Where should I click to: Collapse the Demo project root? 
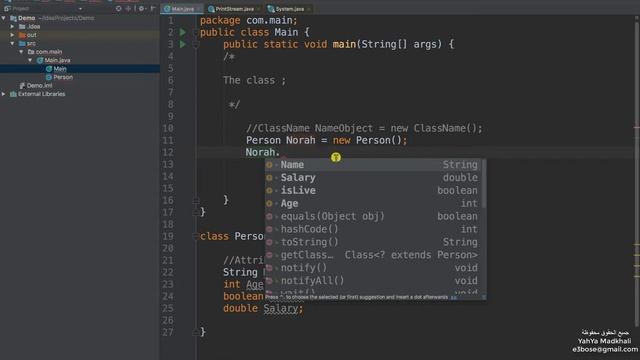pos(4,18)
